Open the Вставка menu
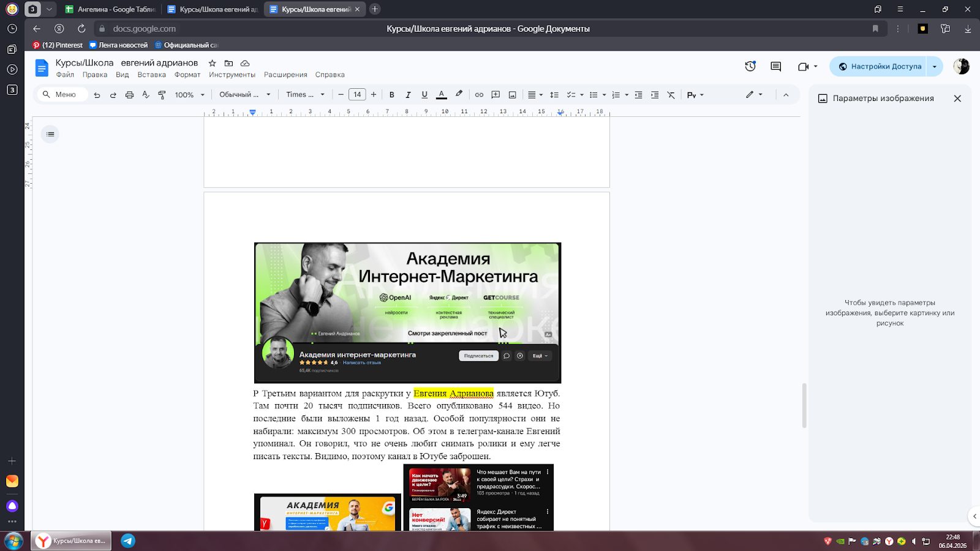This screenshot has width=980, height=551. pyautogui.click(x=151, y=75)
